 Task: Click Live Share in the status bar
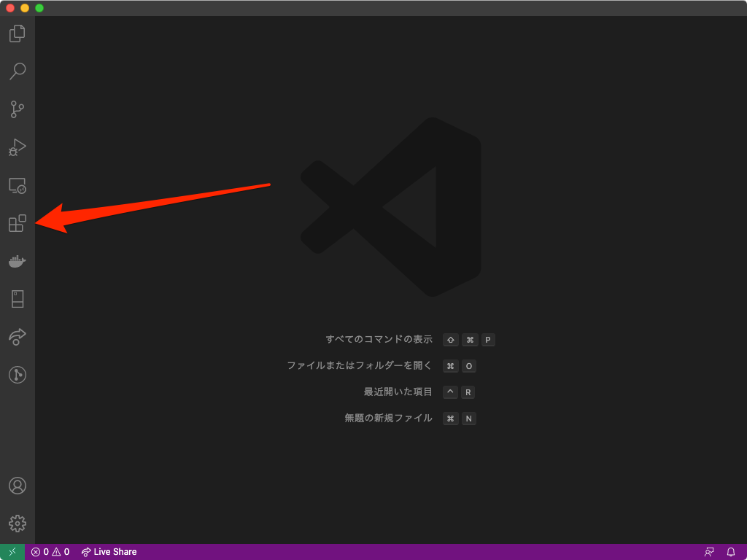click(x=108, y=552)
